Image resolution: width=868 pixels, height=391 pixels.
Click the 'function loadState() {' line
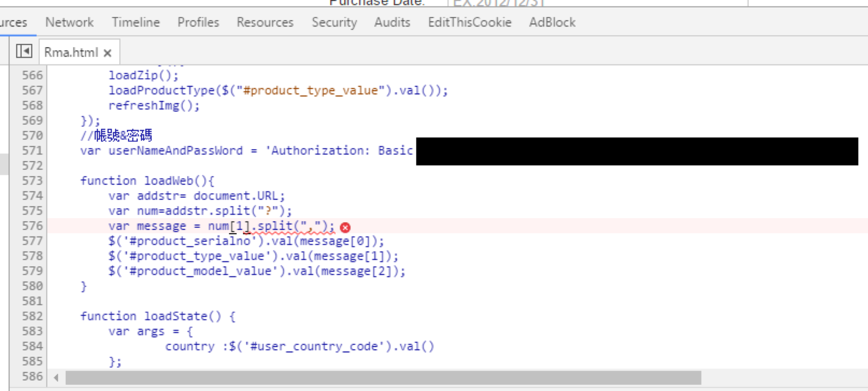[158, 316]
